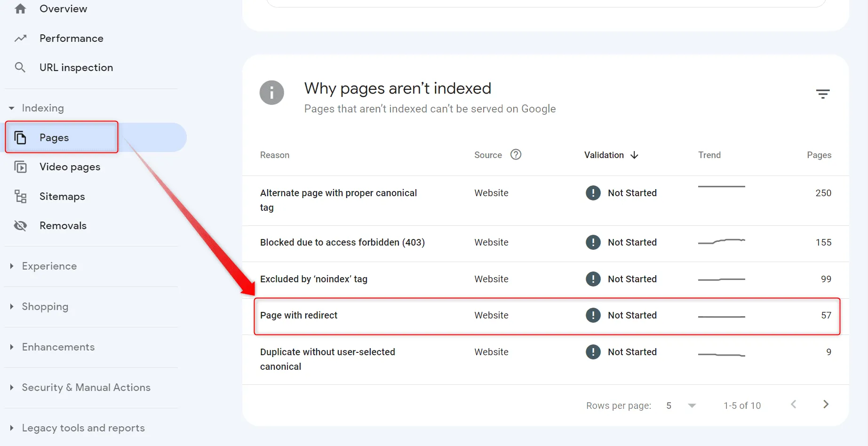Open Excluded by 'noindex' tag row

point(546,279)
